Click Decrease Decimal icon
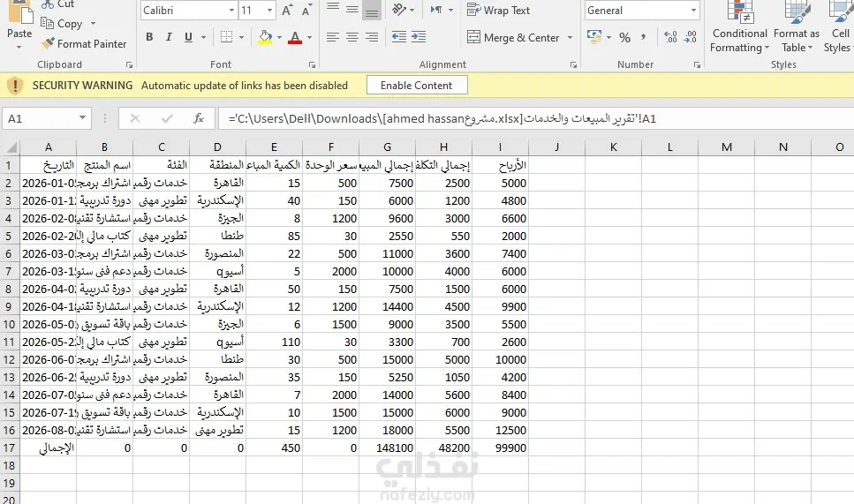Viewport: 854px width, 504px height. pos(690,37)
